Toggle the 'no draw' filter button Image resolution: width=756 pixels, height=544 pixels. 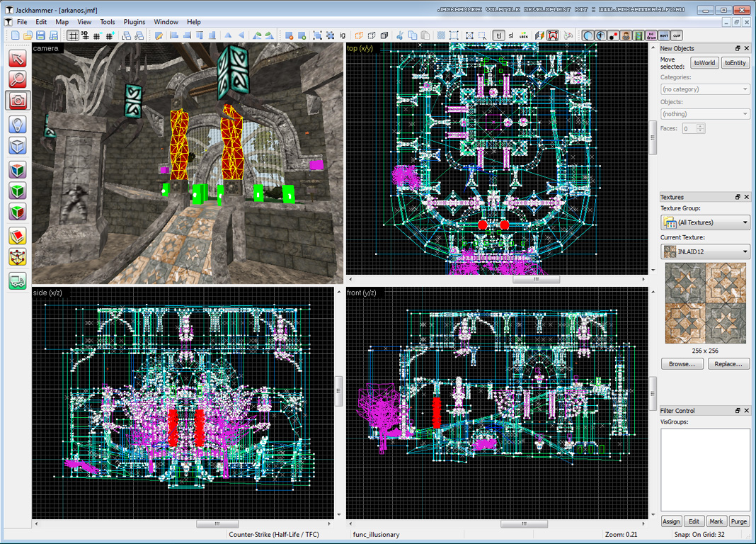click(x=651, y=35)
